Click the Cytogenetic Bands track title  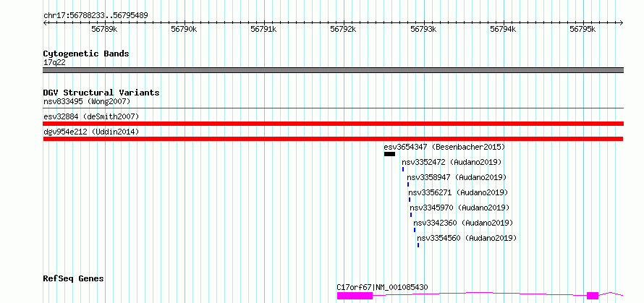coord(86,54)
